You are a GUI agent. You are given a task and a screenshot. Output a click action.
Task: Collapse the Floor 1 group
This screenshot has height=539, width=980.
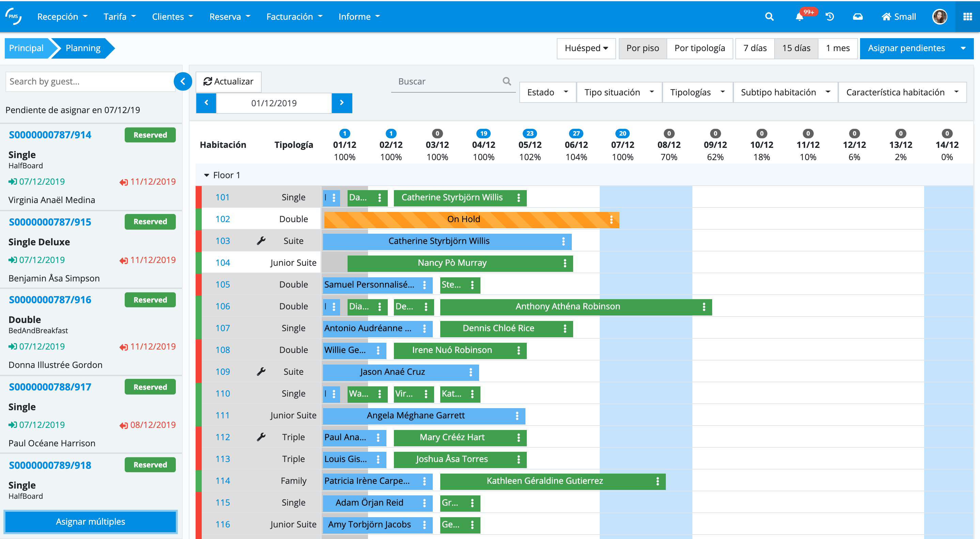206,175
